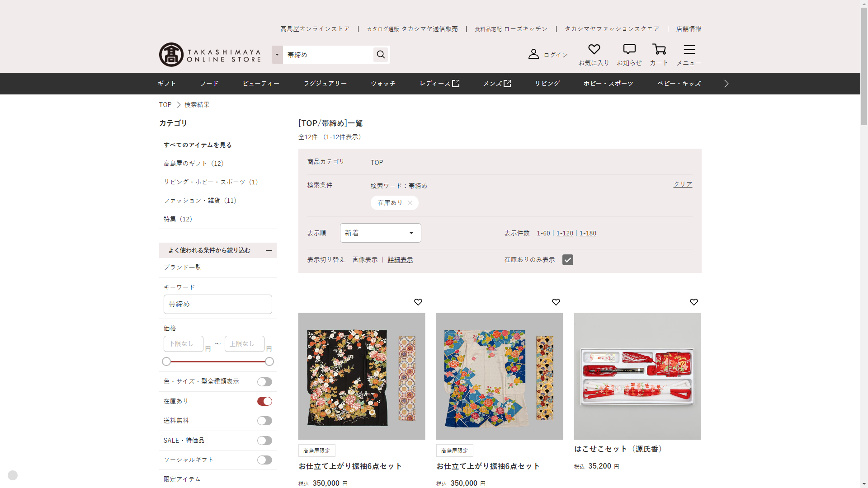The height and width of the screenshot is (488, 868).
Task: Uncheck the 在庫ありのみ表示 checkbox
Action: (x=567, y=260)
